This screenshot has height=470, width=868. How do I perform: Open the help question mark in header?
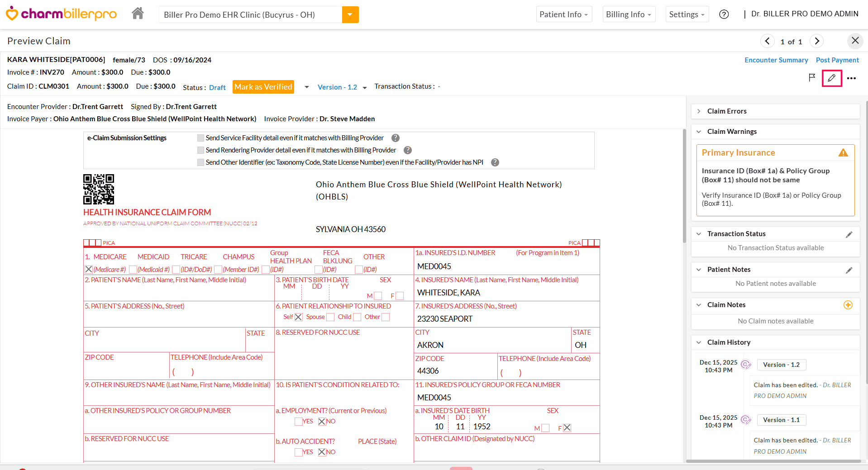pos(724,14)
